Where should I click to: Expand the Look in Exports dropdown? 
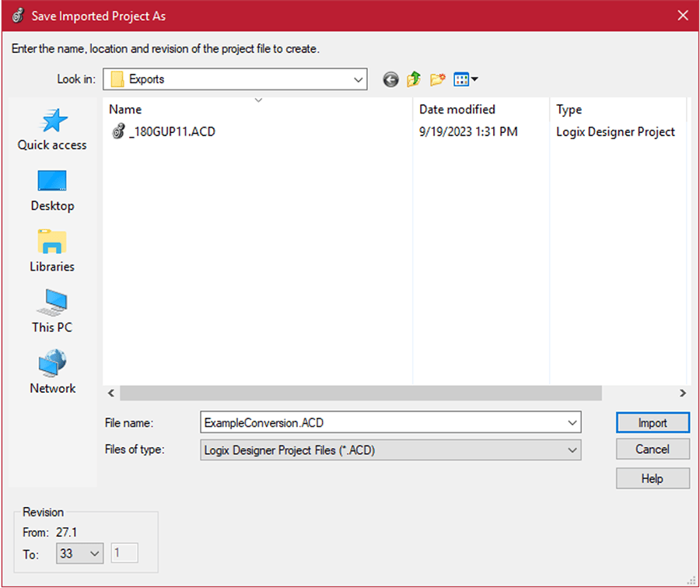tap(358, 79)
